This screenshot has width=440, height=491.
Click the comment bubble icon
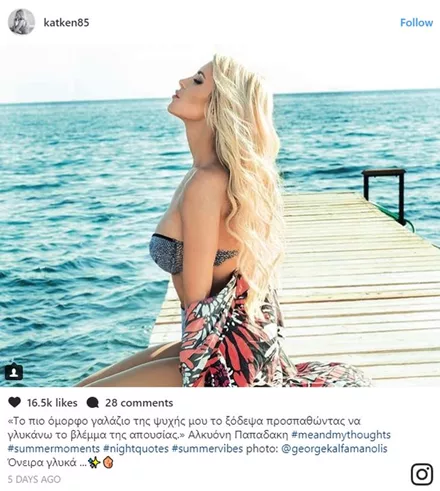point(92,403)
